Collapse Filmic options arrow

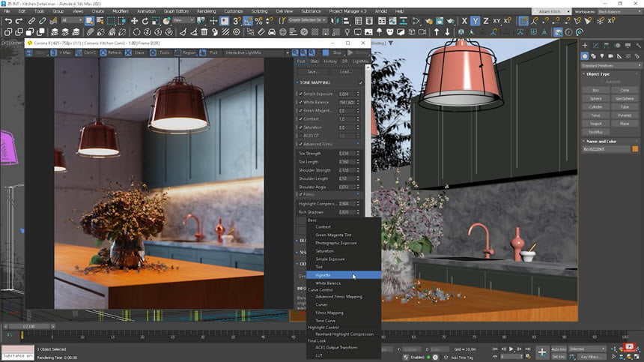358,194
